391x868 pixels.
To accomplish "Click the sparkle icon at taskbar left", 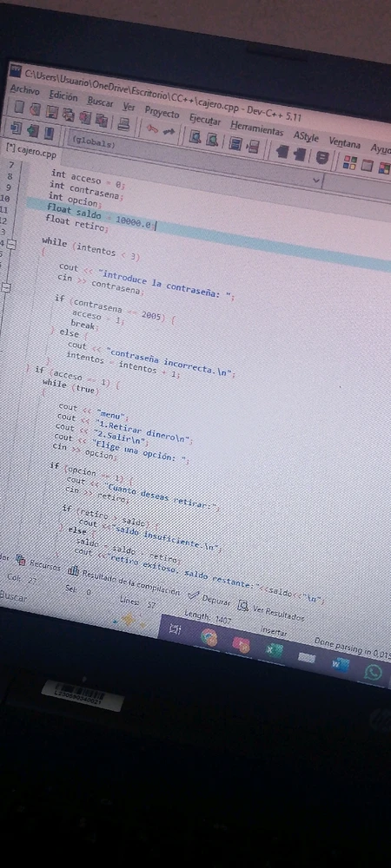I will coord(129,618).
